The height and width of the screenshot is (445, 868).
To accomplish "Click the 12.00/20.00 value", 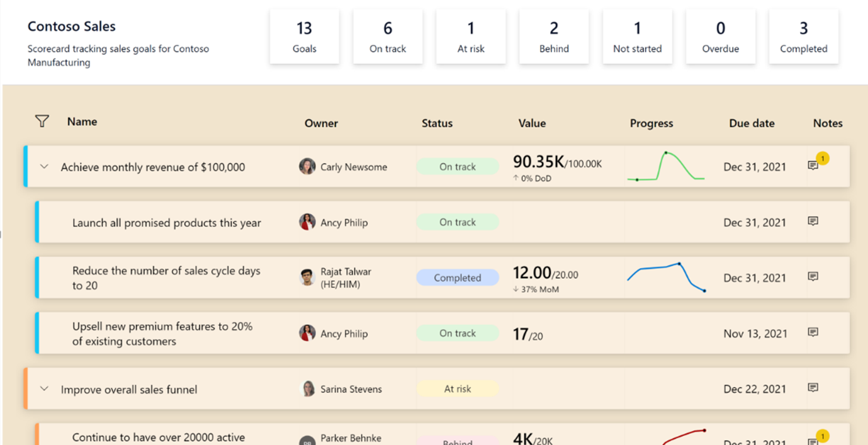I will click(x=546, y=273).
